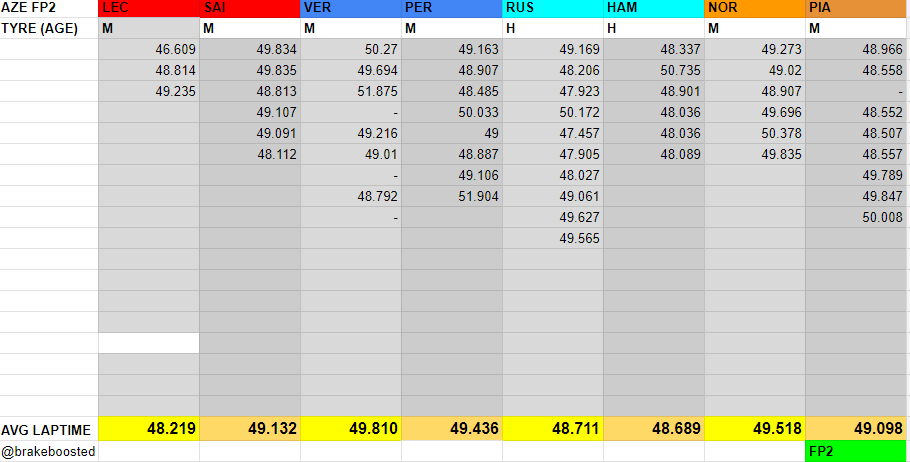The image size is (910, 462).
Task: Select the H tyre cell under HAM
Action: 654,28
